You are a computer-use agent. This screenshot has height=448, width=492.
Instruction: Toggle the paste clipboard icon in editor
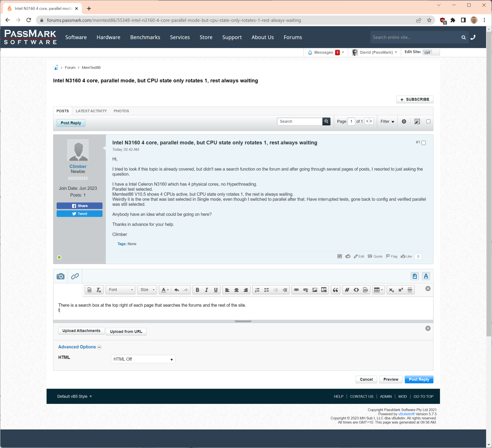click(415, 276)
